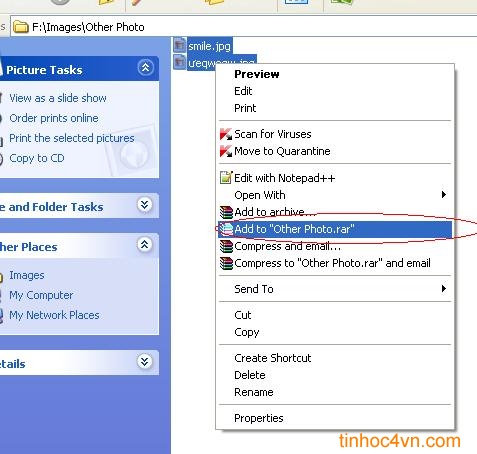Click the Notepad++ icon in context menu
Screen dimensions: 477x454
226,178
